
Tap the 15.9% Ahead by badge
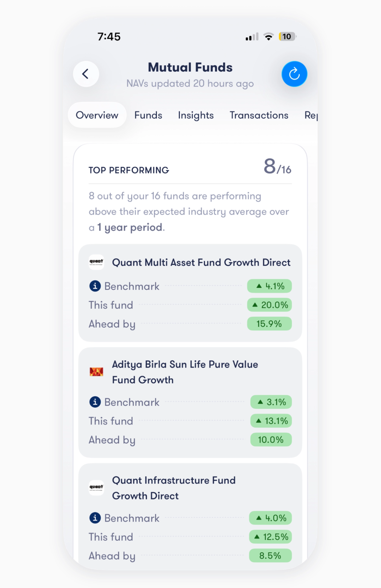point(269,324)
